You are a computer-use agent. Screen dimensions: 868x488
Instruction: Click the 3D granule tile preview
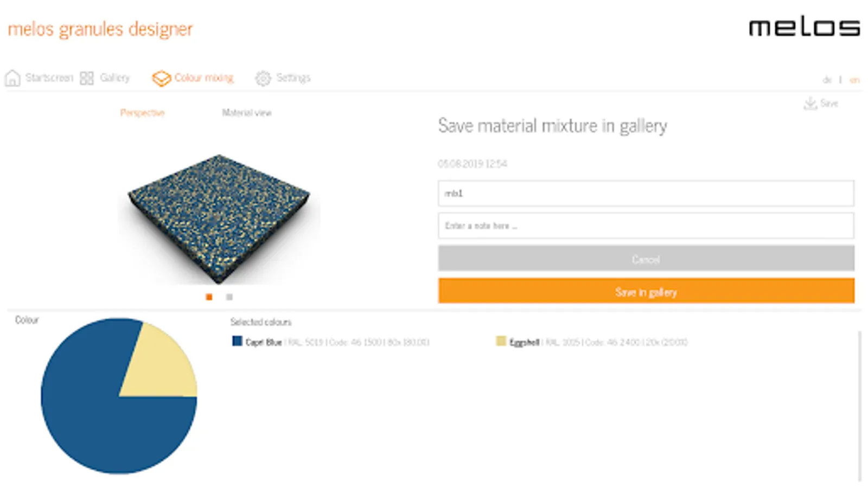pos(219,219)
